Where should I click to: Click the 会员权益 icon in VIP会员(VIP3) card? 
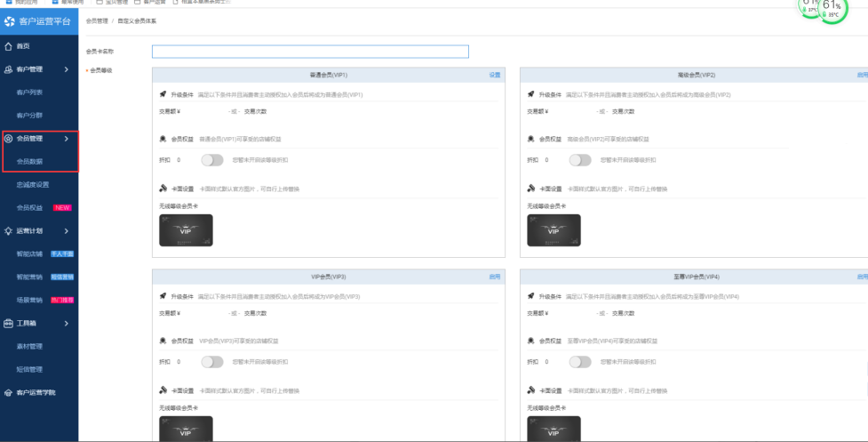click(163, 341)
